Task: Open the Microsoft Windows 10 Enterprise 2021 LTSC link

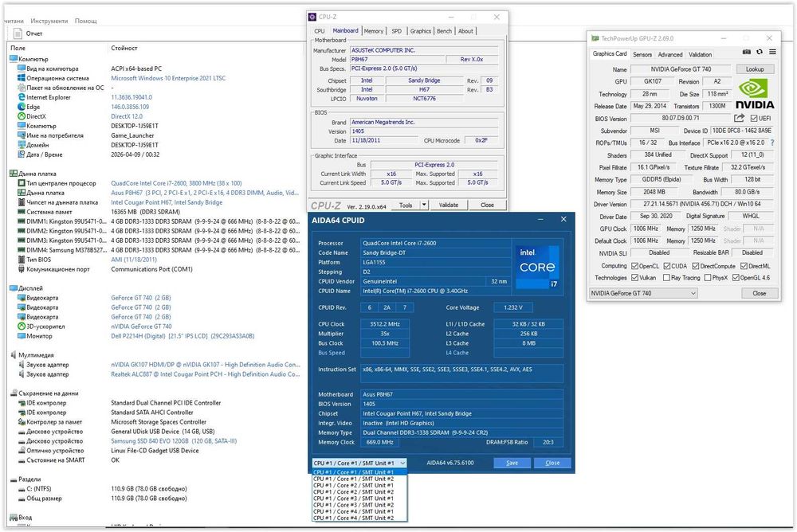Action: pyautogui.click(x=168, y=78)
